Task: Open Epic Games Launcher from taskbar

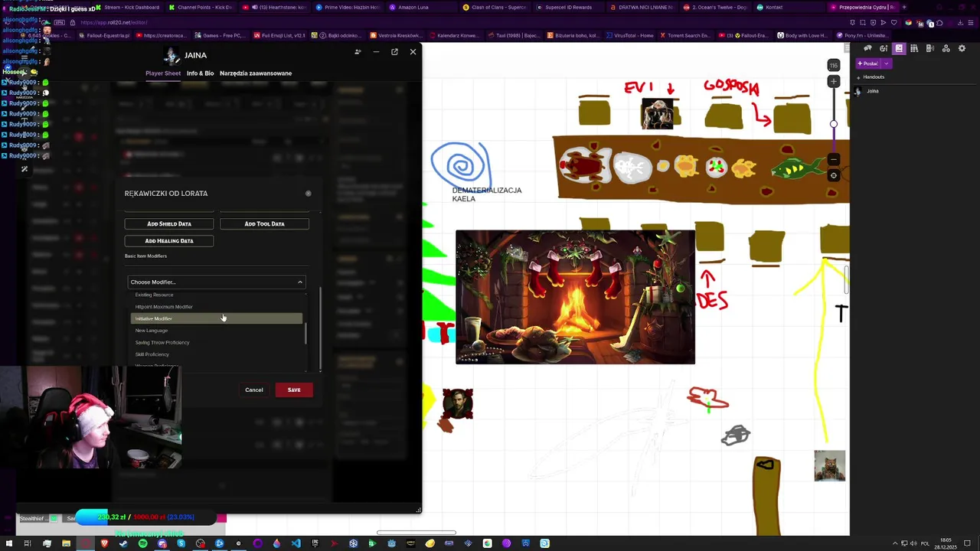Action: click(x=315, y=543)
